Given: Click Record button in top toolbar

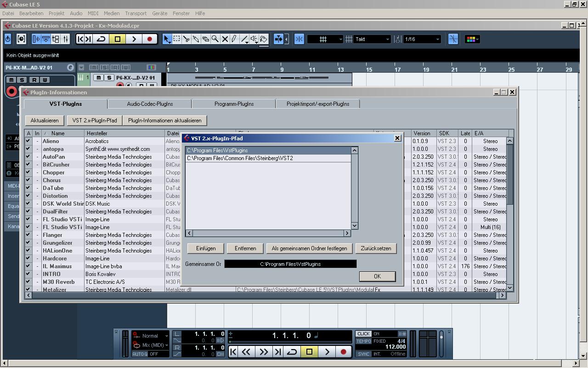Looking at the screenshot, I should tap(149, 39).
